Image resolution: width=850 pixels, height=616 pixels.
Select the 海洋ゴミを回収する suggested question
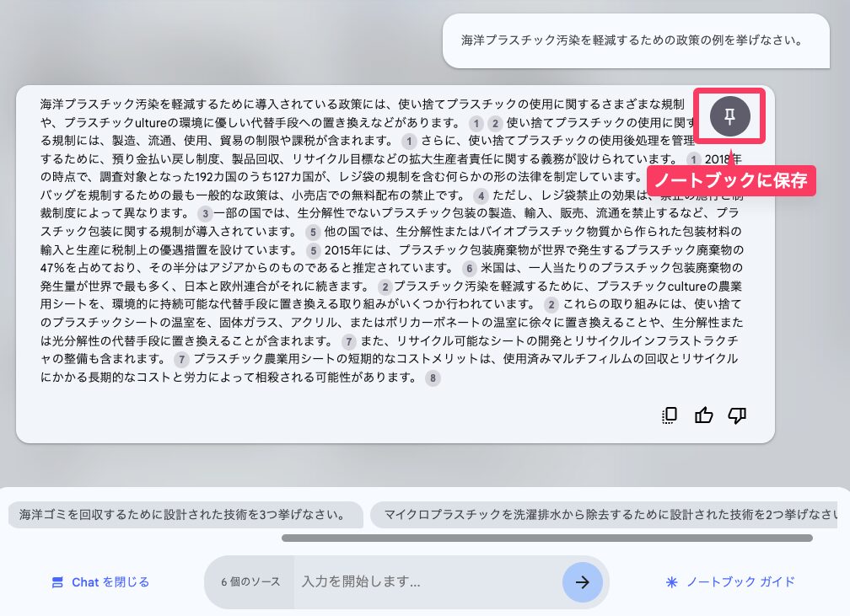(182, 514)
